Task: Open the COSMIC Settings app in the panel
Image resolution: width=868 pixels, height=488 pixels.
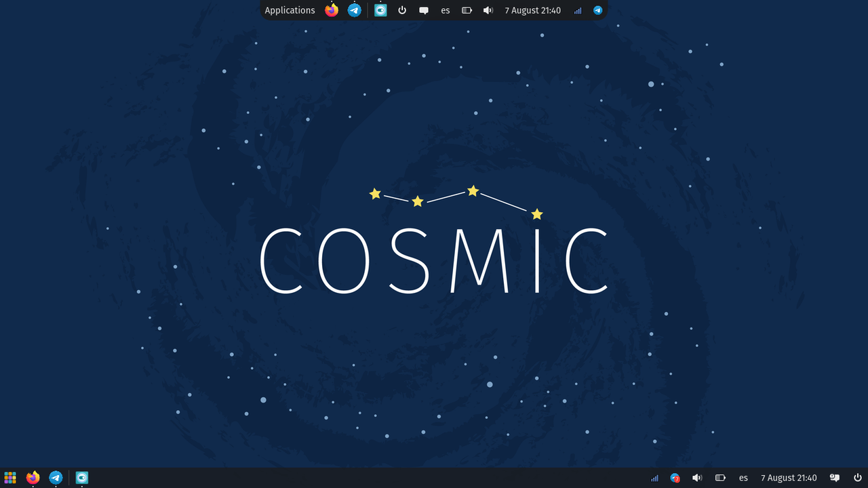Action: pos(380,10)
